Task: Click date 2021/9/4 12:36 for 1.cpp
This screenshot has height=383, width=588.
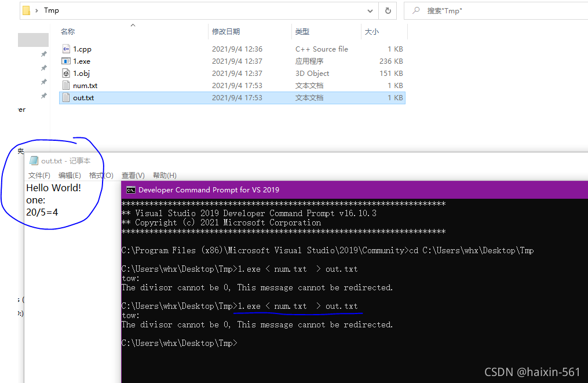Action: (x=237, y=49)
